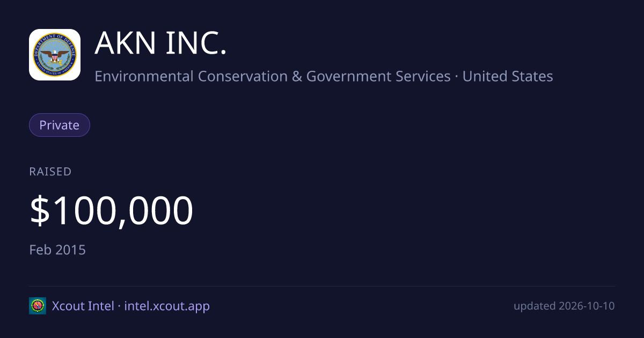Click the $100,000 raised amount
This screenshot has height=338, width=644.
click(111, 211)
